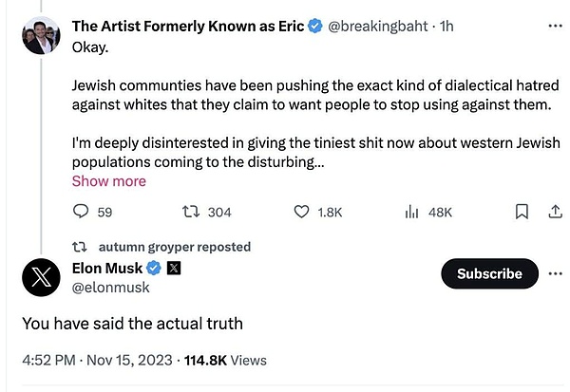
Task: Open the view analytics bar chart icon
Action: point(411,213)
